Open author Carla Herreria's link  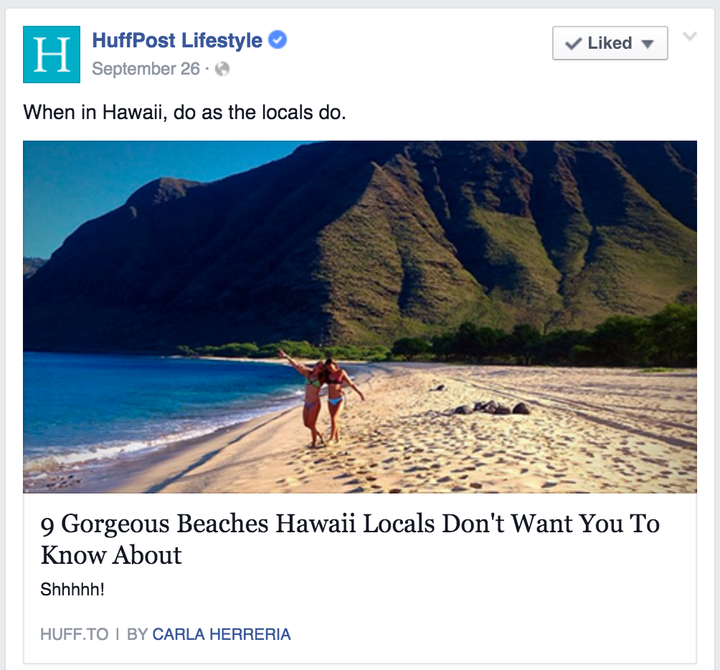[x=221, y=634]
